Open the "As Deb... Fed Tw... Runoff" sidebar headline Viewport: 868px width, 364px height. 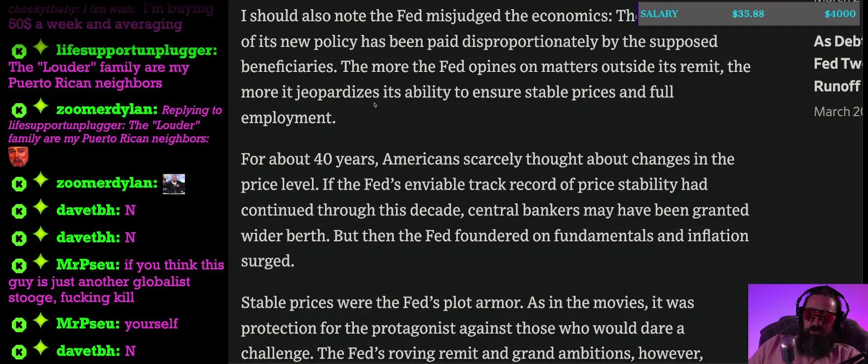pos(838,64)
